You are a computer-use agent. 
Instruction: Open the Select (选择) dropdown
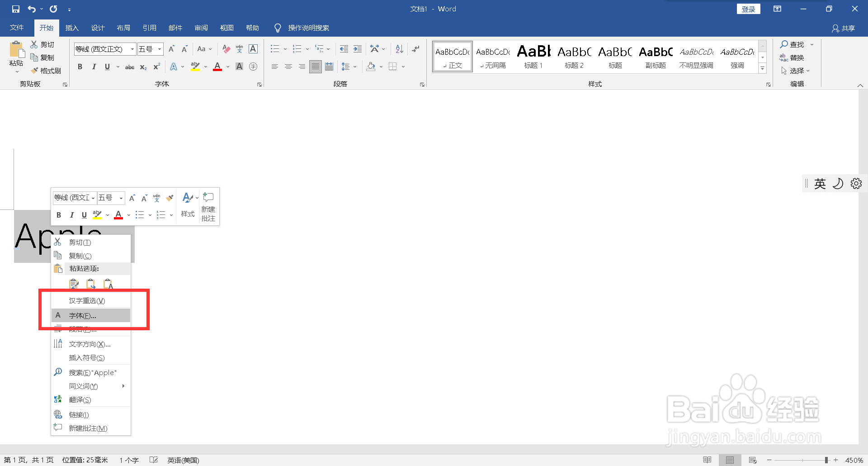[x=795, y=71]
